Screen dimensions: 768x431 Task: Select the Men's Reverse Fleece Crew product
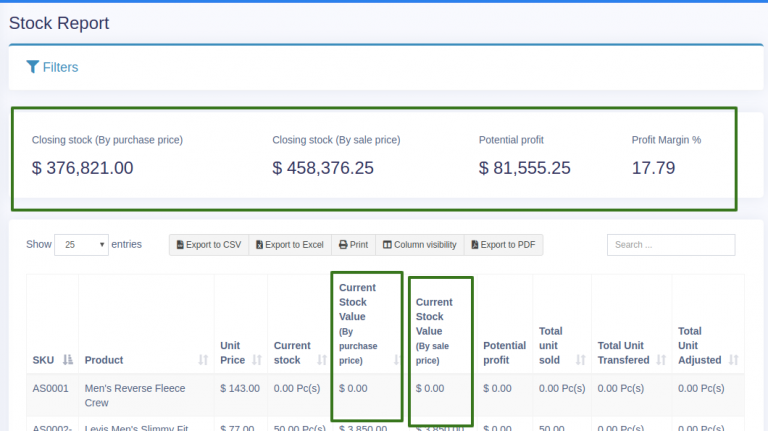point(135,395)
